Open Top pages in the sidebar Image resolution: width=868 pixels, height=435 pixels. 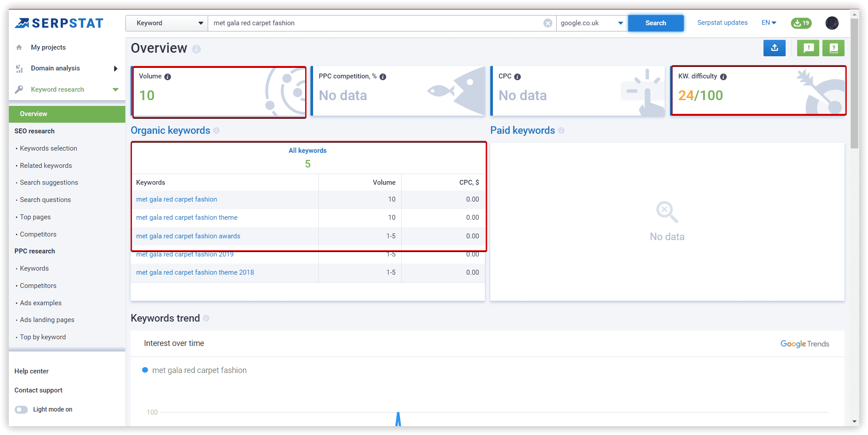point(35,217)
